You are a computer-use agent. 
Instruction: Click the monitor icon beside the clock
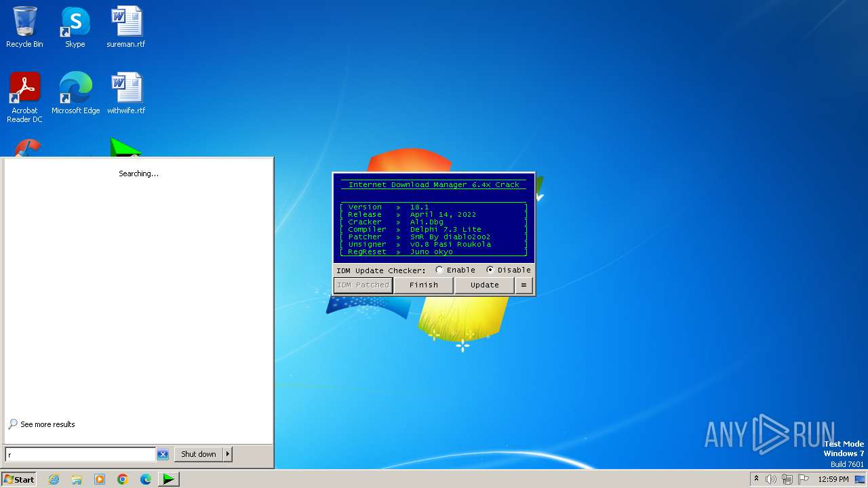pos(860,479)
